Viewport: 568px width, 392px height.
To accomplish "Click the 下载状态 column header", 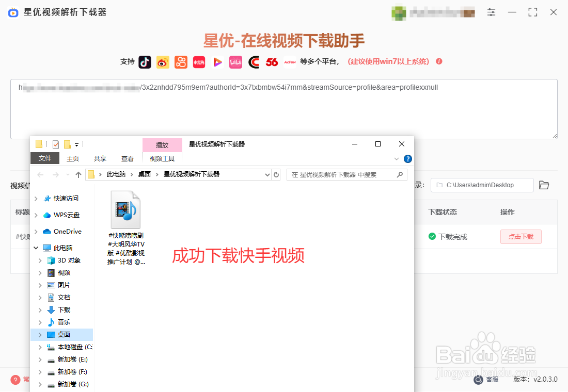I will [443, 212].
